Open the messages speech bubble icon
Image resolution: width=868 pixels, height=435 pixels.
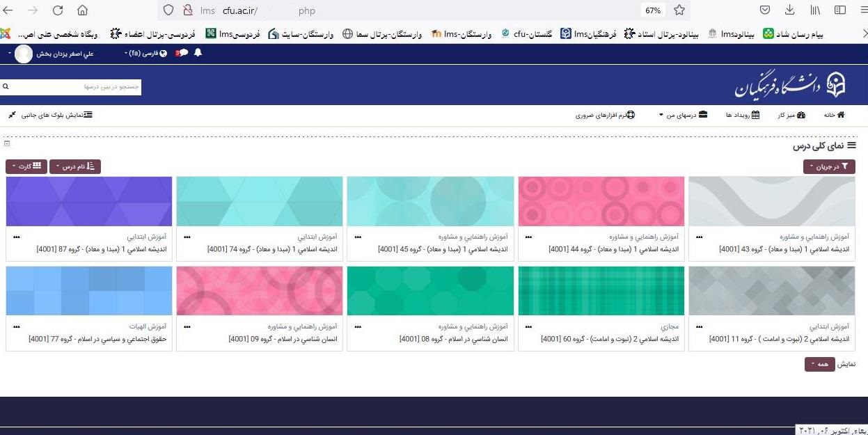click(x=182, y=53)
